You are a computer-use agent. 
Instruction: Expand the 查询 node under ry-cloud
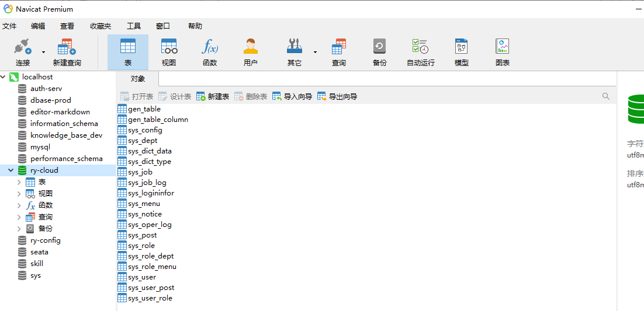pyautogui.click(x=19, y=217)
